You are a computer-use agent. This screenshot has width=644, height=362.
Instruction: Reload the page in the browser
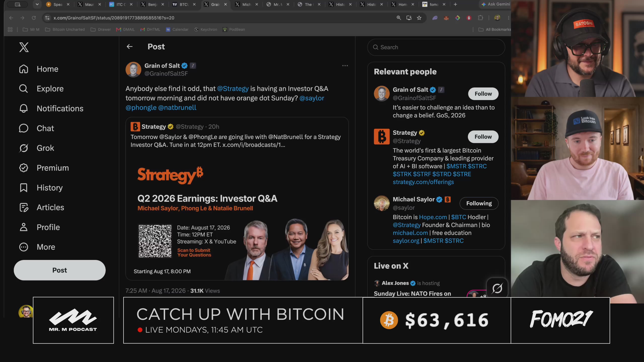point(34,18)
